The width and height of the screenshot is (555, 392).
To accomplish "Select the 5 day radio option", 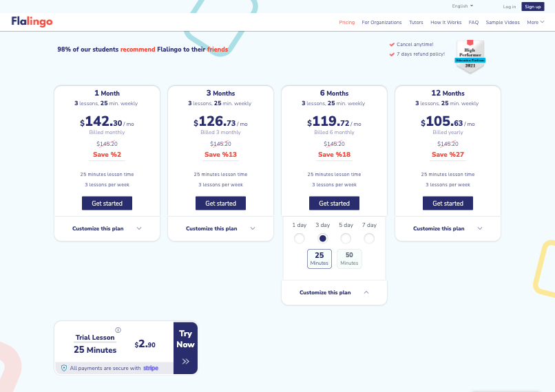I will coord(346,239).
